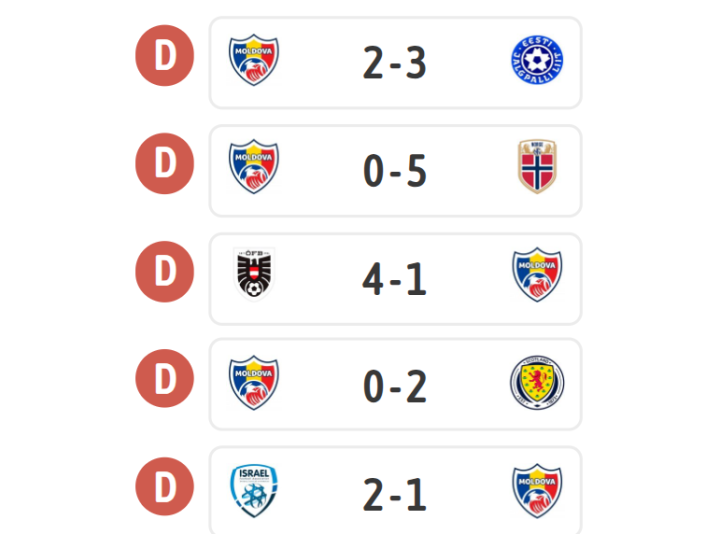
Task: Open the 4-1 match score
Action: click(395, 279)
